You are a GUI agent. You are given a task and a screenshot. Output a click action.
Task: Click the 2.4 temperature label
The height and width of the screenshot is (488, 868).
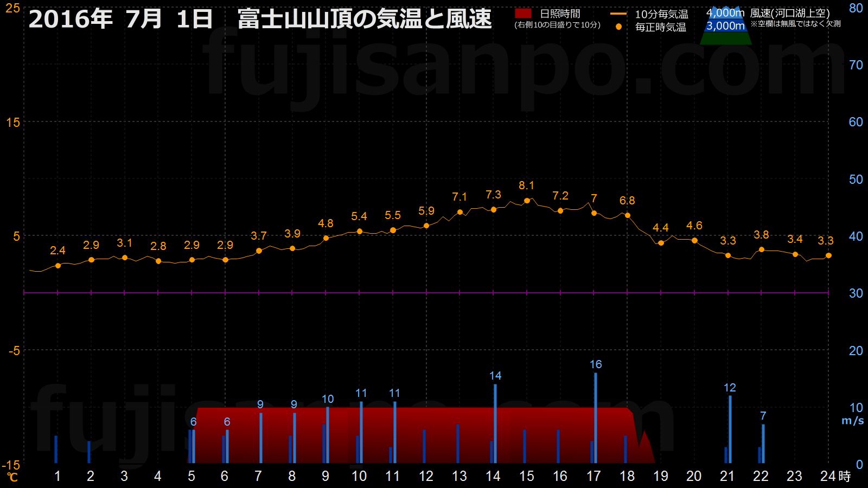[58, 251]
